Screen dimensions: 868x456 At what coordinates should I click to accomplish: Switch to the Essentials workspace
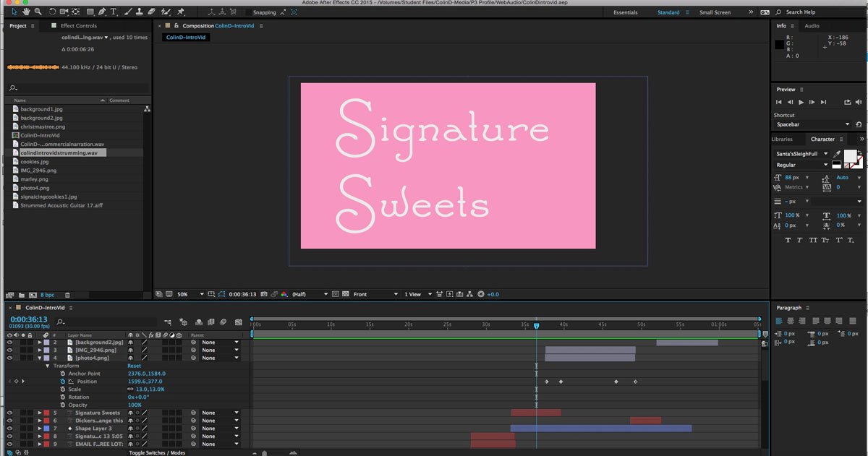626,12
